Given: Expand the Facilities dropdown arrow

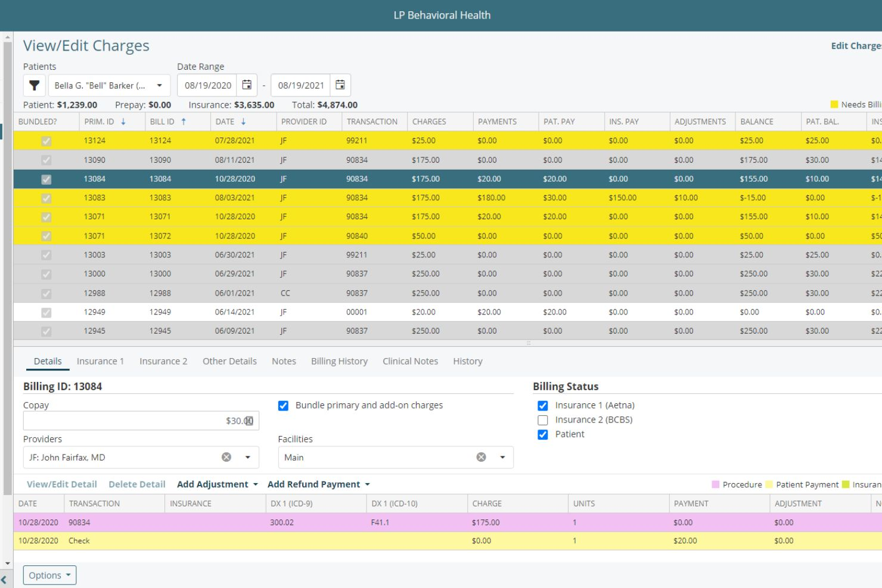Looking at the screenshot, I should tap(502, 457).
